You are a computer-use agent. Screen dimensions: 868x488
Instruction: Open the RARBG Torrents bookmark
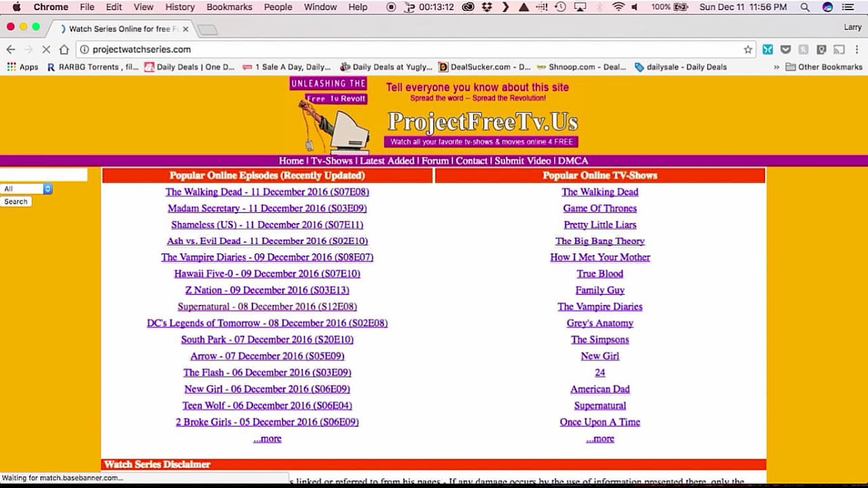tap(93, 67)
